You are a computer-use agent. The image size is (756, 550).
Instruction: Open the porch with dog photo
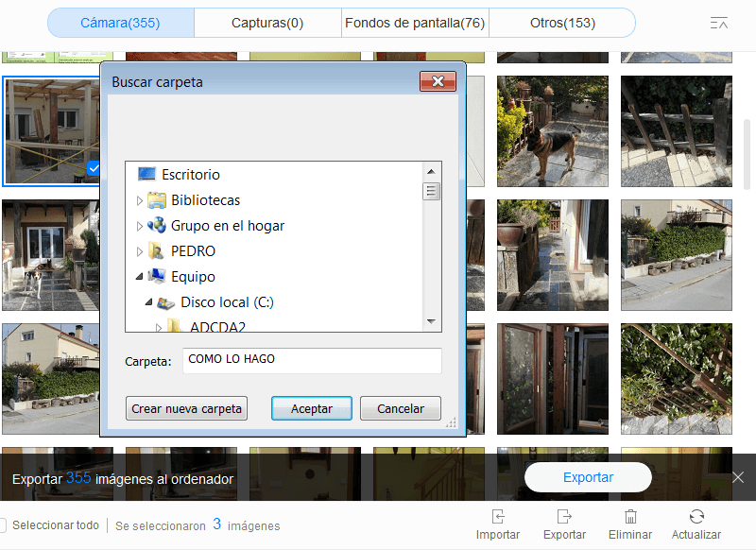coord(51,255)
